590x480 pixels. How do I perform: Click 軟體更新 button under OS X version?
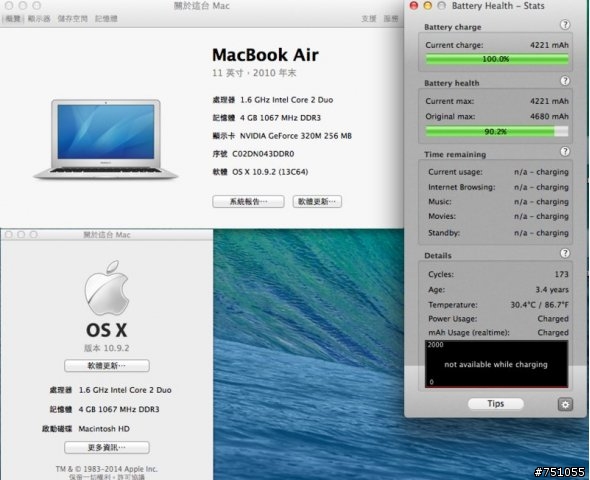point(107,366)
